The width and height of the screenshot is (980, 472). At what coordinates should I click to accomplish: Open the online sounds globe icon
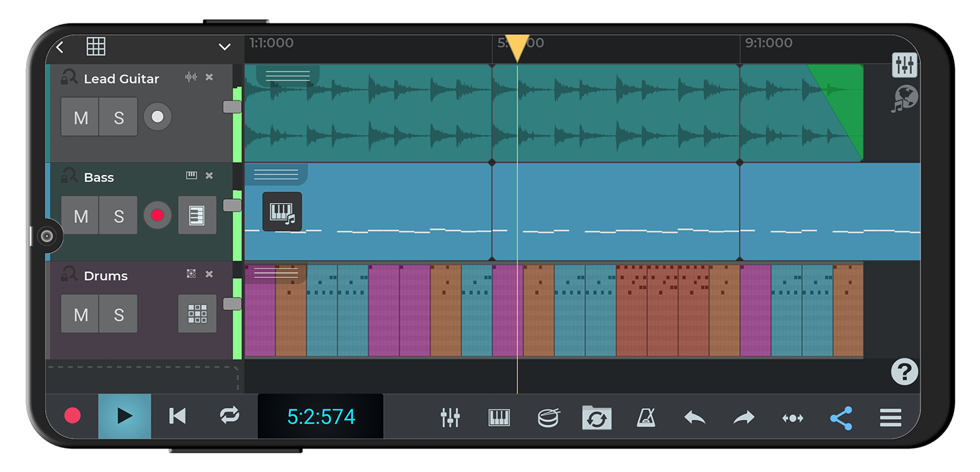pyautogui.click(x=904, y=97)
